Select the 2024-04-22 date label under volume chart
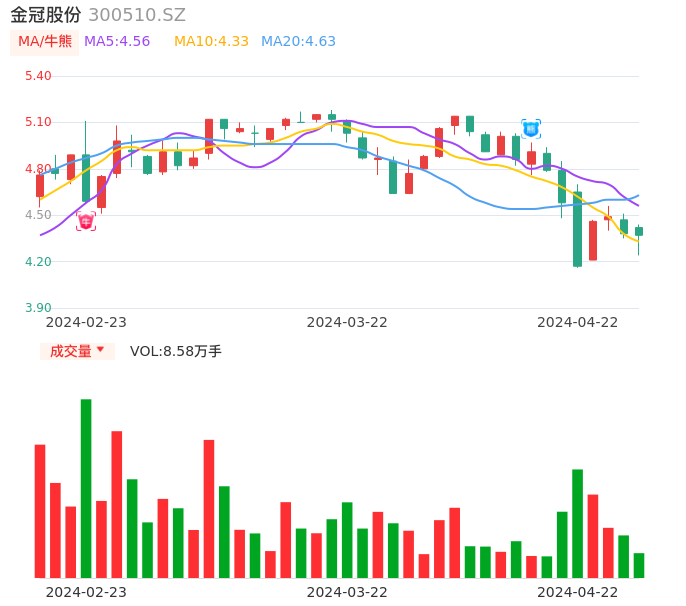 click(578, 592)
